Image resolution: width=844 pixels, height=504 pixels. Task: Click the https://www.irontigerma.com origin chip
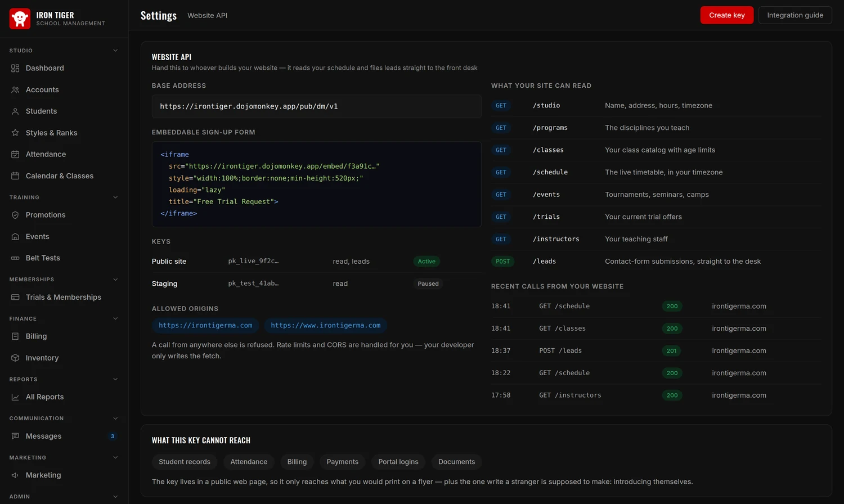coord(325,326)
